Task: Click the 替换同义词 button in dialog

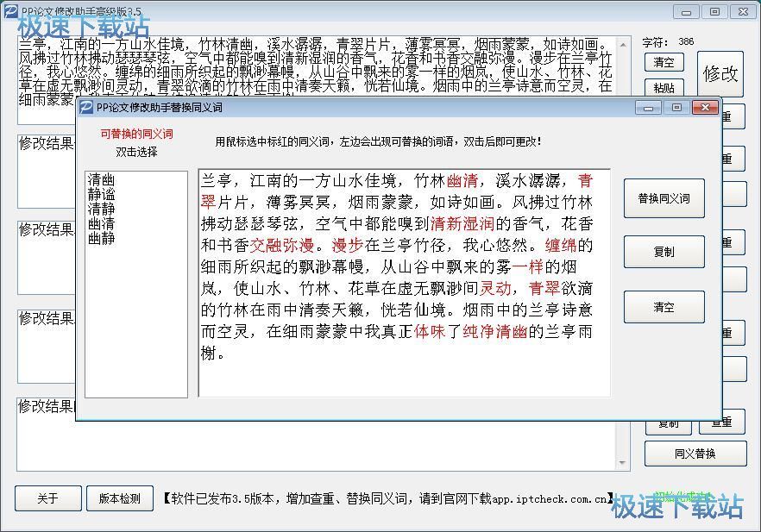Action: click(x=664, y=198)
